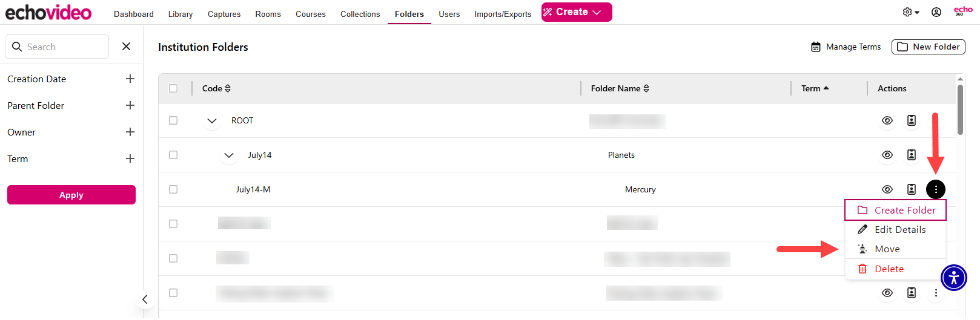Click inside the Search field
Image resolution: width=980 pixels, height=320 pixels.
pyautogui.click(x=57, y=47)
